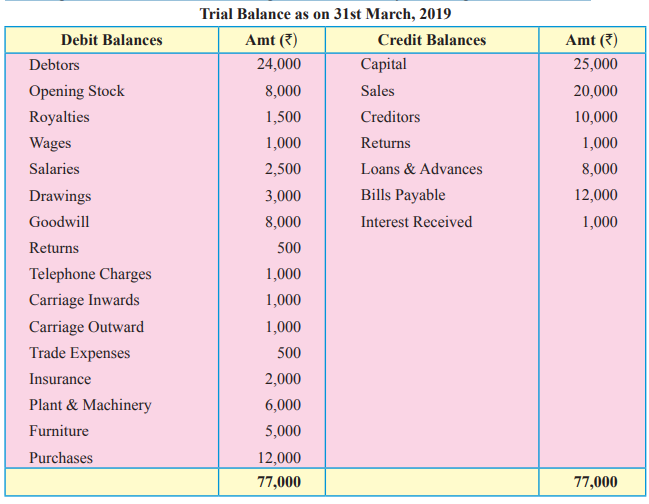649x504 pixels.
Task: Select the Carriage Inwards entry
Action: (84, 301)
